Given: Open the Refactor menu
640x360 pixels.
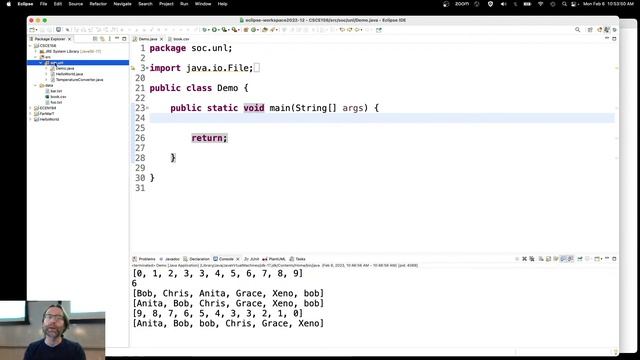Looking at the screenshot, I should 98,4.
